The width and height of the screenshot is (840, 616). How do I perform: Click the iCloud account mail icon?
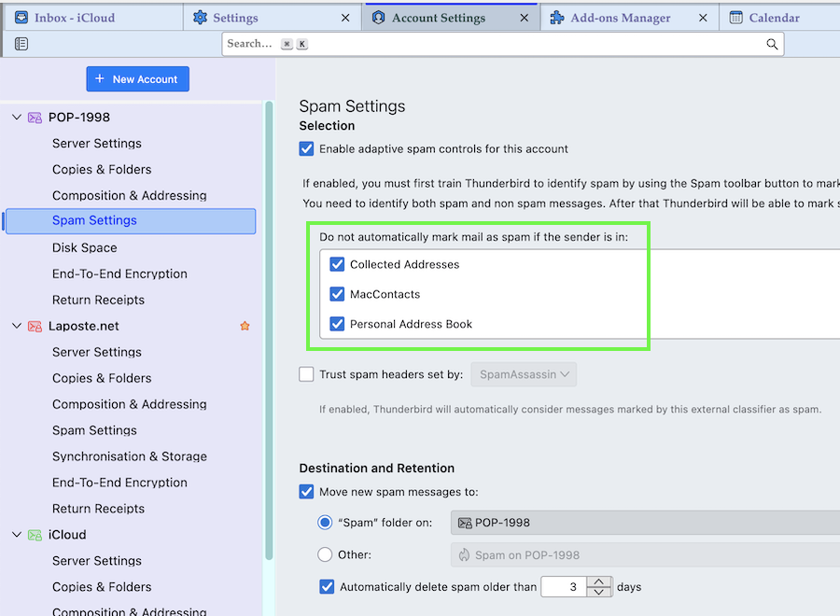tap(35, 536)
